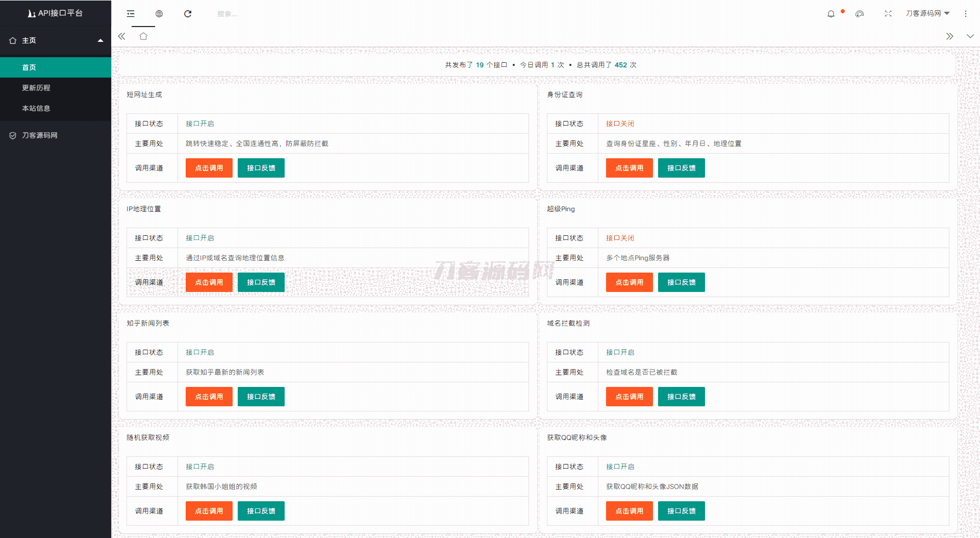Toggle fullscreen with the expand icon

click(888, 14)
